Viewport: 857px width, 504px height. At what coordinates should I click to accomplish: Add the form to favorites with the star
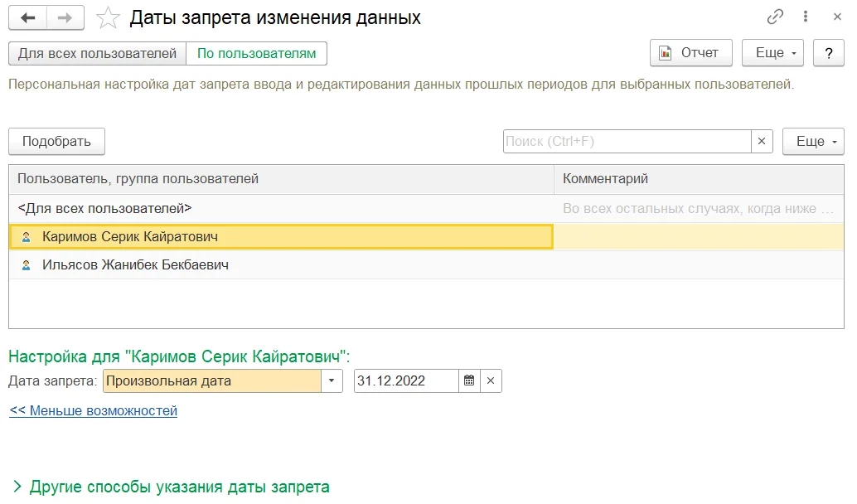(108, 18)
